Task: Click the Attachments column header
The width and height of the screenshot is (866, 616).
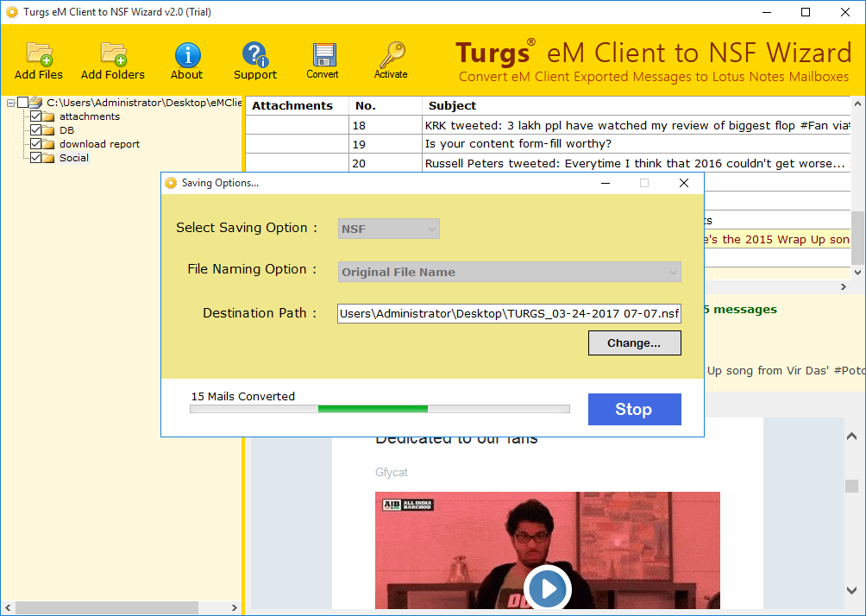Action: tap(297, 105)
